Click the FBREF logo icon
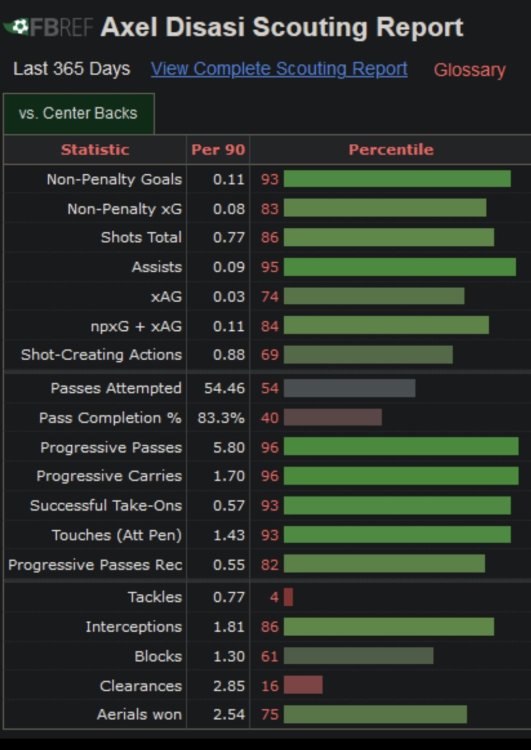The height and width of the screenshot is (750, 531). click(47, 27)
